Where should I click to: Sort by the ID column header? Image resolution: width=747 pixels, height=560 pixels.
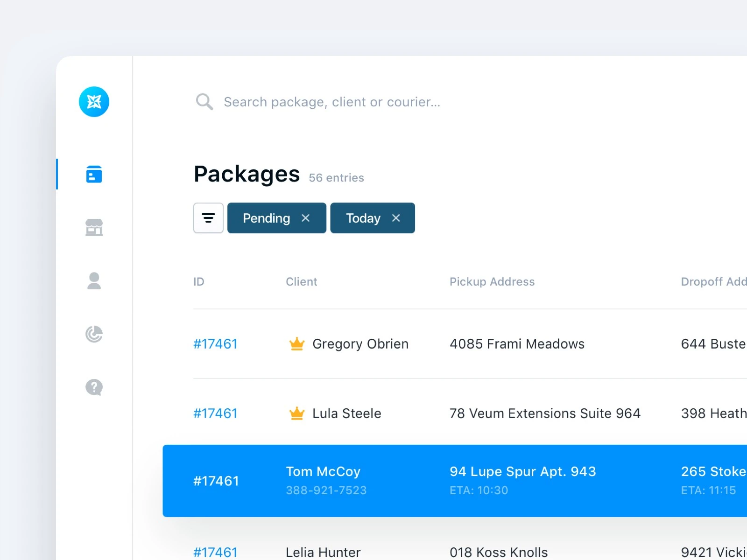pyautogui.click(x=199, y=282)
